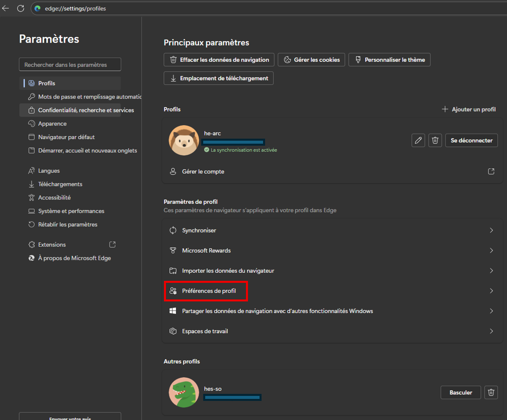Expand Préférences de profil chevron
The image size is (507, 420).
point(491,291)
